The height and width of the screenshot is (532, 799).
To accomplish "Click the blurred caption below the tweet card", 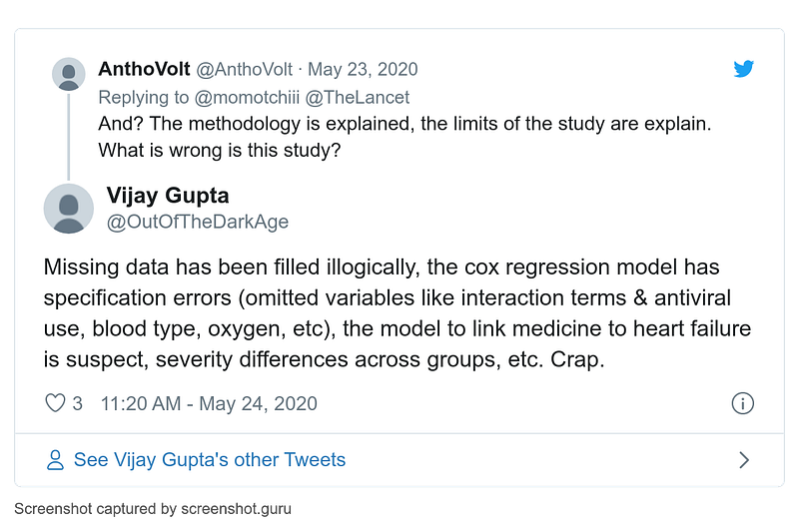I will (x=152, y=508).
